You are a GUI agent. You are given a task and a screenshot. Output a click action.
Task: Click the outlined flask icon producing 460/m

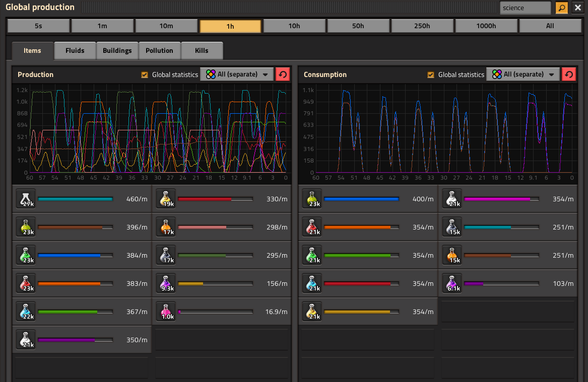pyautogui.click(x=26, y=199)
